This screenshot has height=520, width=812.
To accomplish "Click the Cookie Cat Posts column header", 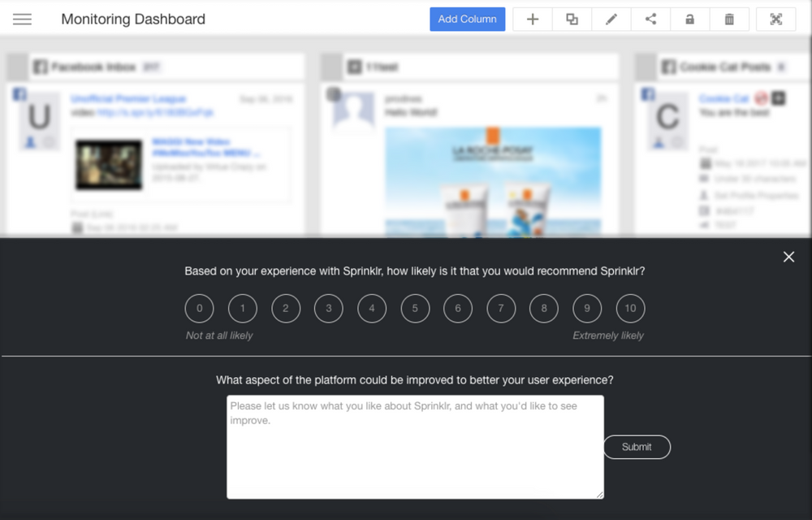I will coord(723,67).
